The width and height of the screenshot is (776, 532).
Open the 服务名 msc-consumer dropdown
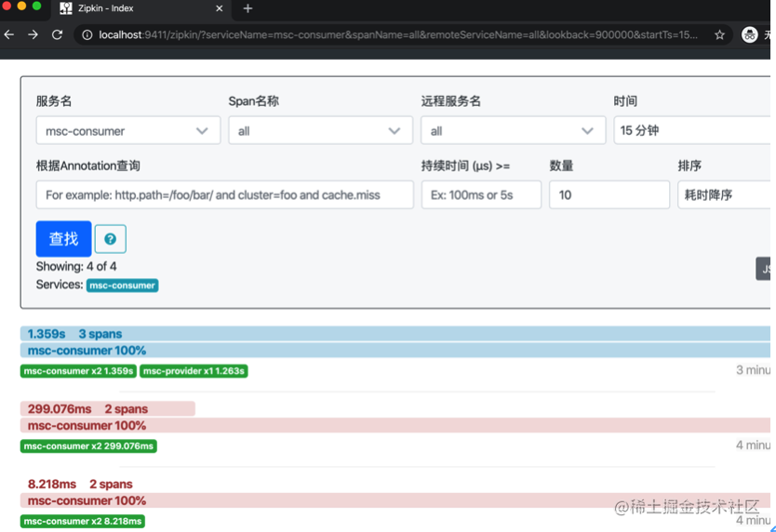[x=128, y=130]
